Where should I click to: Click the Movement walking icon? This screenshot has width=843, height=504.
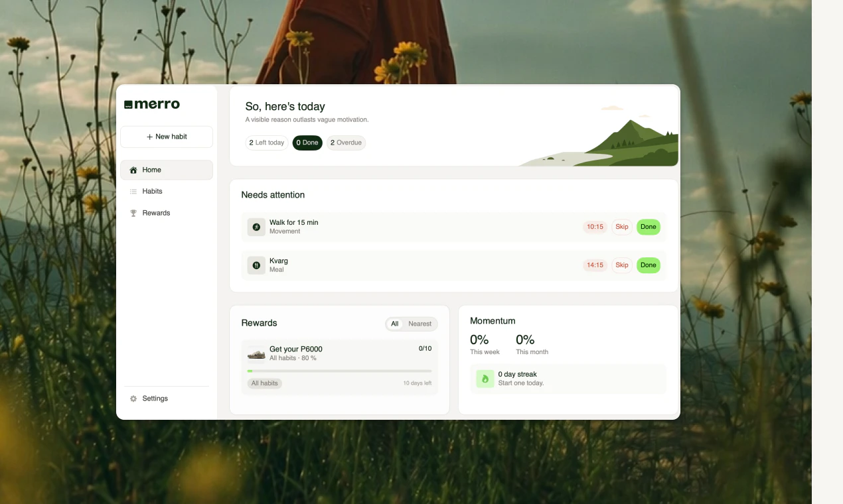[256, 227]
